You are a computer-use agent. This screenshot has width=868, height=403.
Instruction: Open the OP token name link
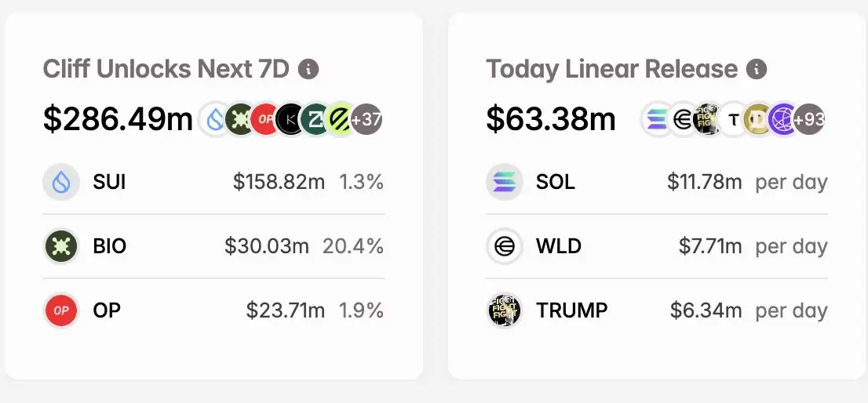[106, 310]
